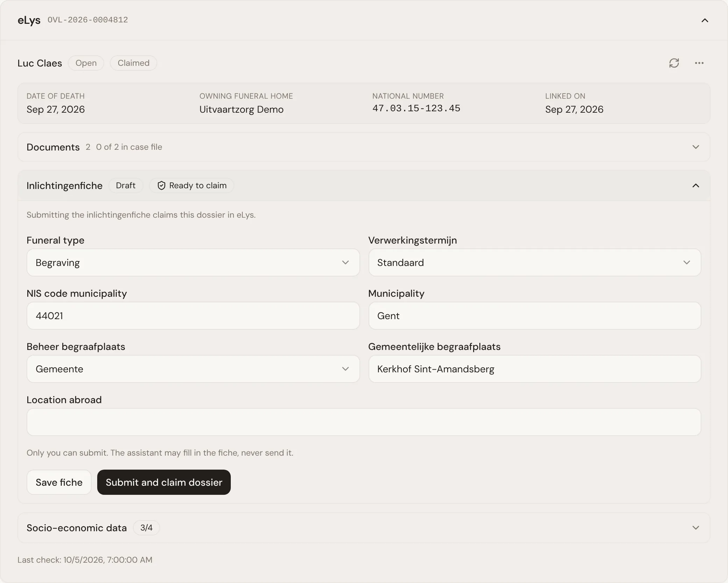
Task: Click the Municipality field containing Gent
Action: [535, 316]
